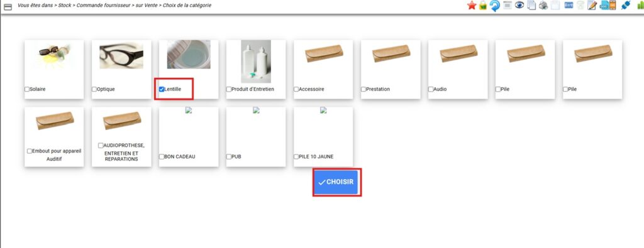Image resolution: width=644 pixels, height=248 pixels.
Task: Click the contact lens case thumbnail
Action: [189, 54]
